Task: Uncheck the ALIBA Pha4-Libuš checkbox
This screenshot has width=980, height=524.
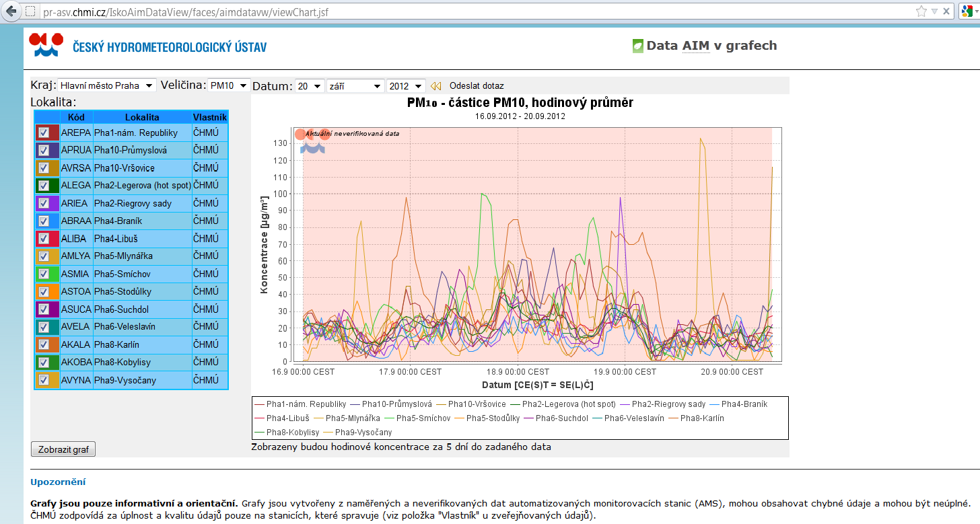Action: pyautogui.click(x=44, y=238)
